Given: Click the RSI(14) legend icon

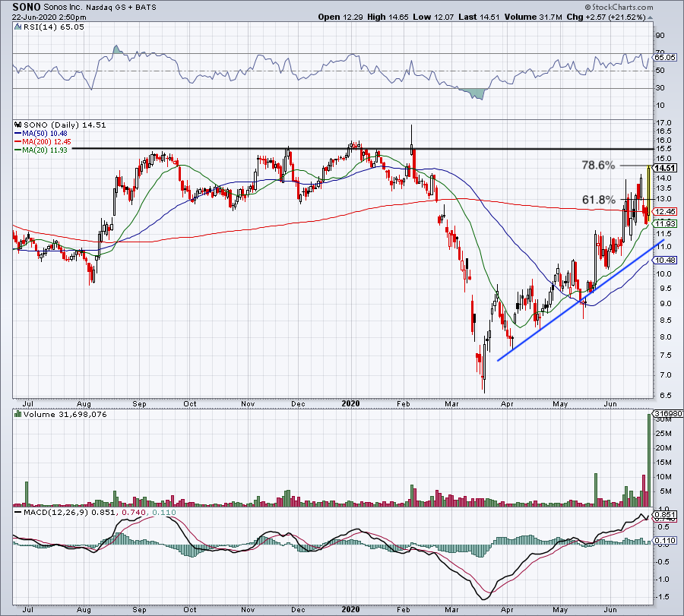Looking at the screenshot, I should pyautogui.click(x=17, y=27).
